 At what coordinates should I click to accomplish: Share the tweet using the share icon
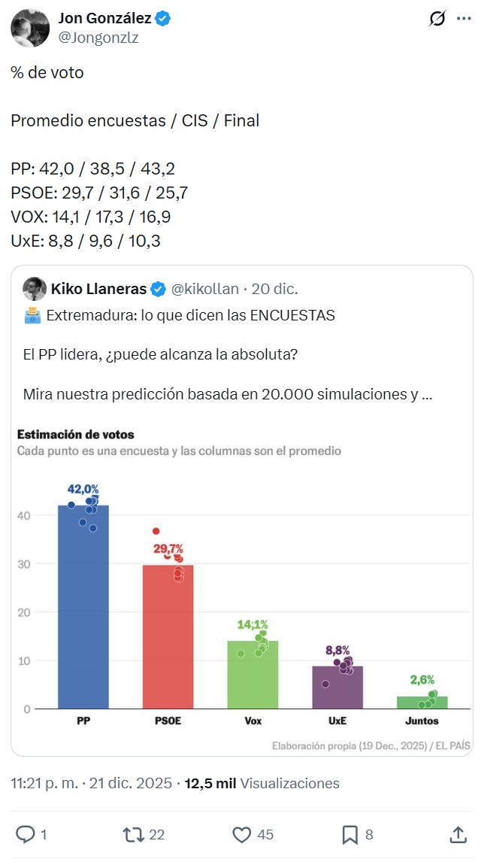[458, 835]
